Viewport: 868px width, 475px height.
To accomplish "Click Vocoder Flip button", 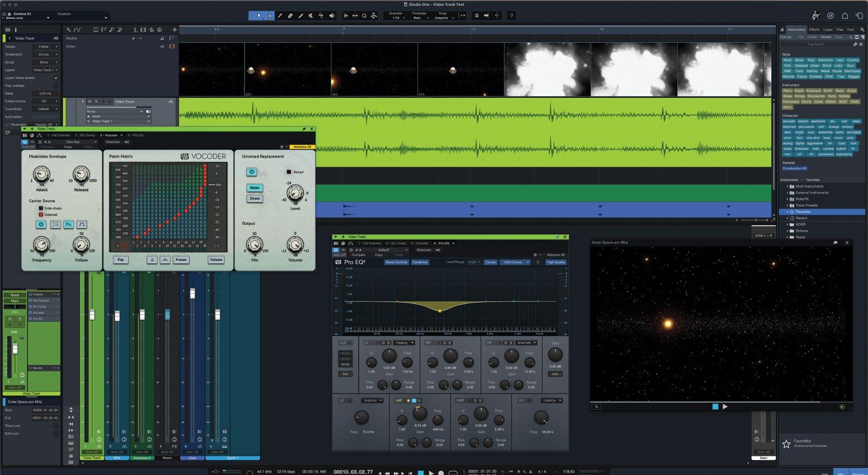I will (120, 259).
